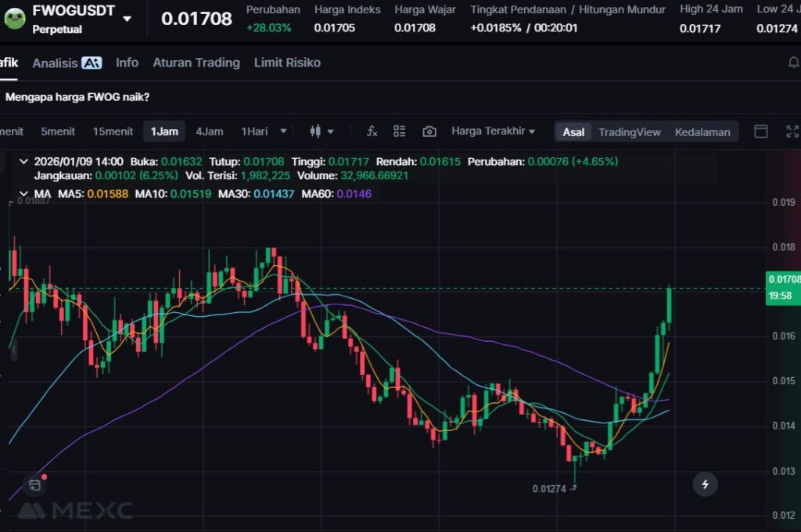Click "Mengapa harga FWOG naik?" link
The image size is (801, 532).
[77, 97]
